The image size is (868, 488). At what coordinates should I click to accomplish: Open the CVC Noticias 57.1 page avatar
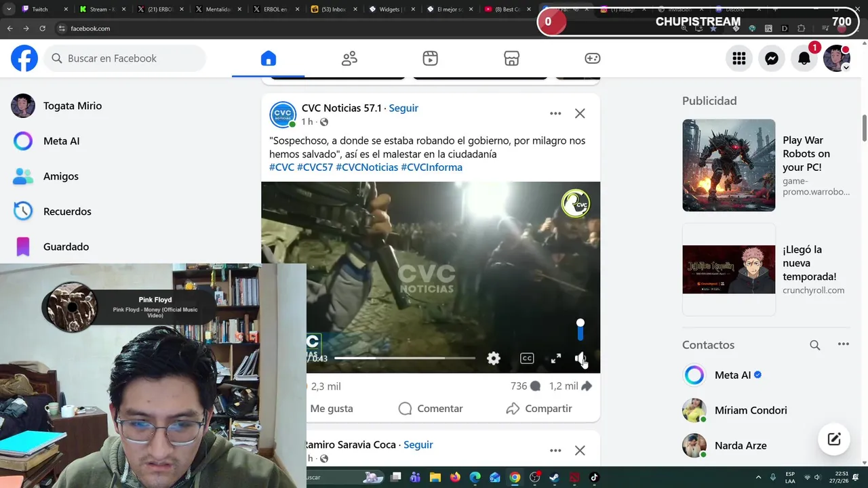coord(283,115)
